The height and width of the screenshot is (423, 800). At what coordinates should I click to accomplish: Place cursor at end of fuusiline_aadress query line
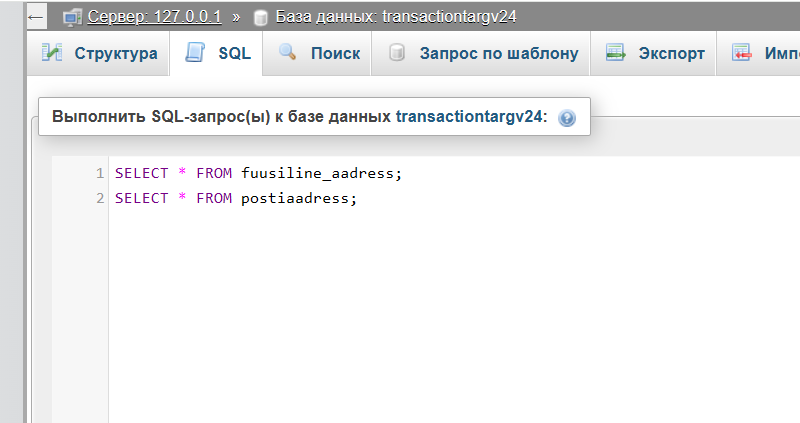(x=403, y=173)
